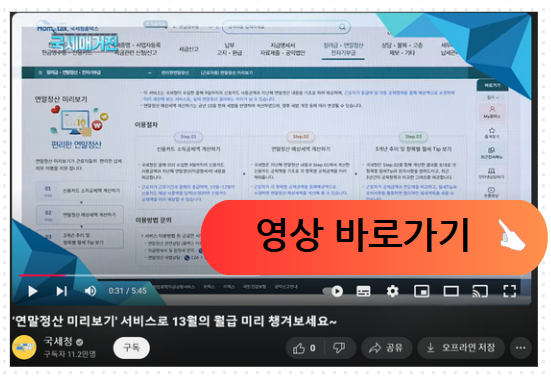Toggle autoplay switch
This screenshot has width=551, height=377.
(333, 291)
